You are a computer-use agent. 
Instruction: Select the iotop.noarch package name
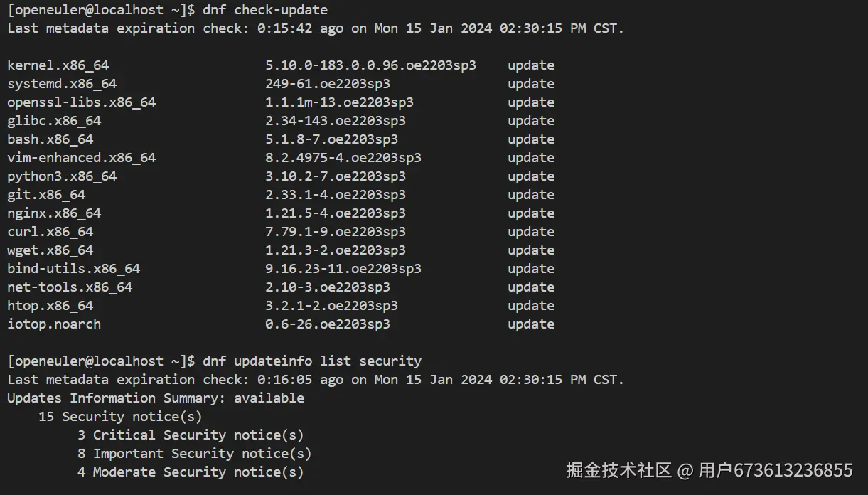click(x=54, y=324)
